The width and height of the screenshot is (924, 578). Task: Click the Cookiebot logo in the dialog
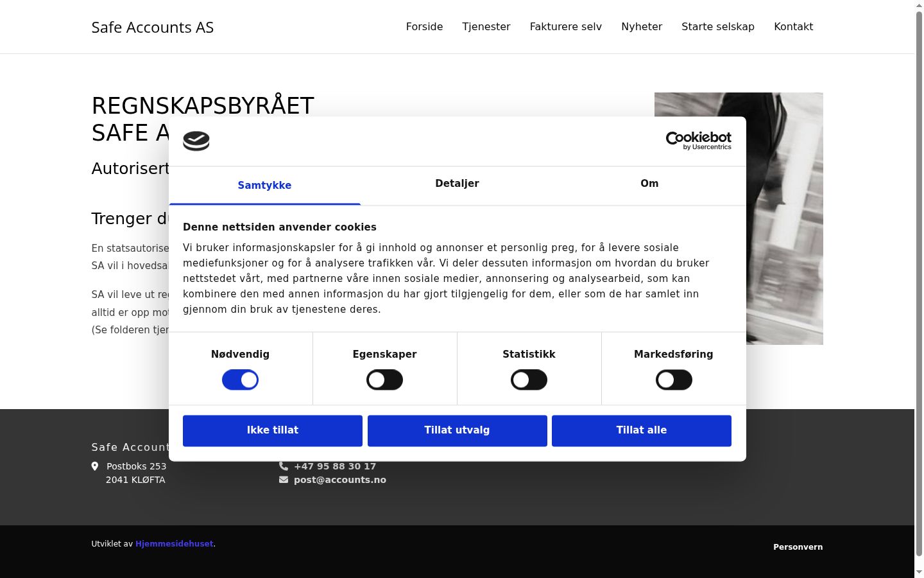click(x=698, y=141)
